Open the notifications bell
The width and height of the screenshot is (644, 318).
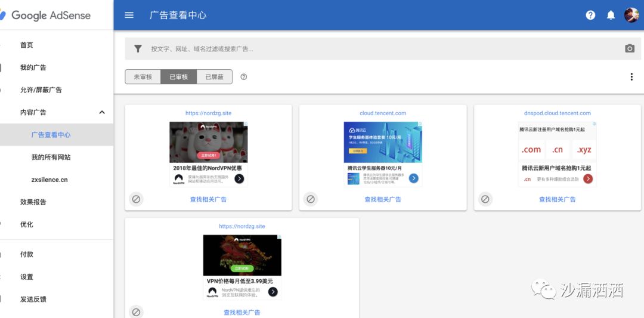(x=611, y=15)
